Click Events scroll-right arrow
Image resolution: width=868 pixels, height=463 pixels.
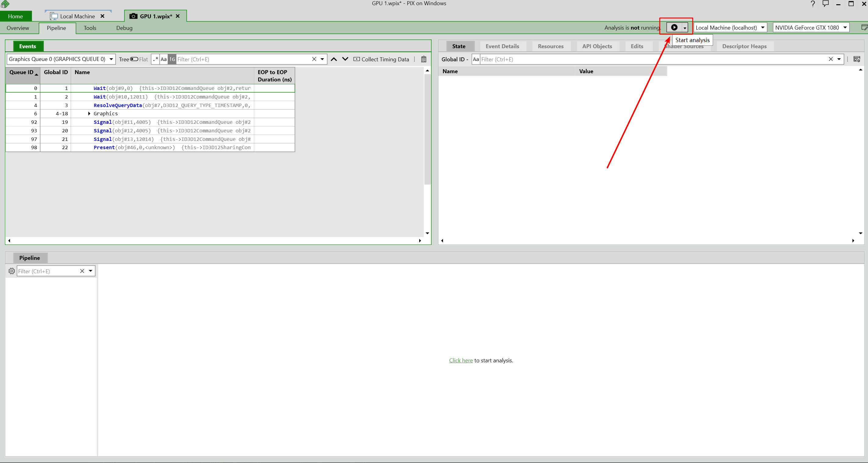pyautogui.click(x=420, y=241)
